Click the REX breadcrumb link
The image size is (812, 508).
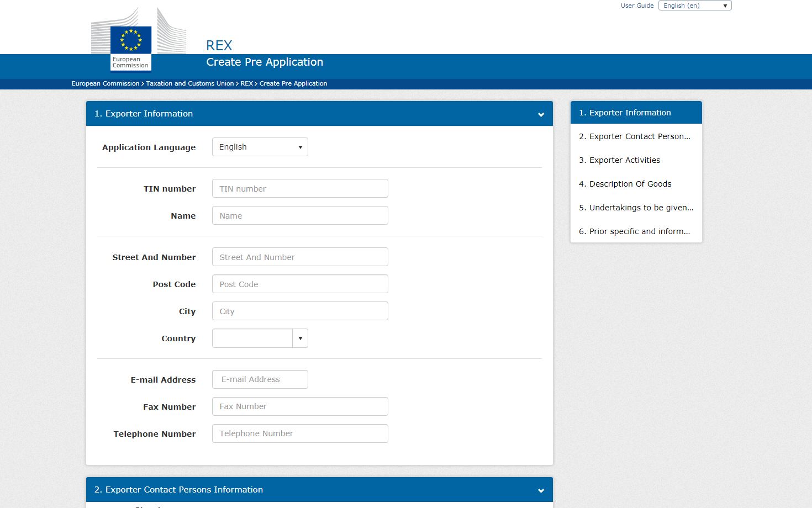click(x=246, y=83)
